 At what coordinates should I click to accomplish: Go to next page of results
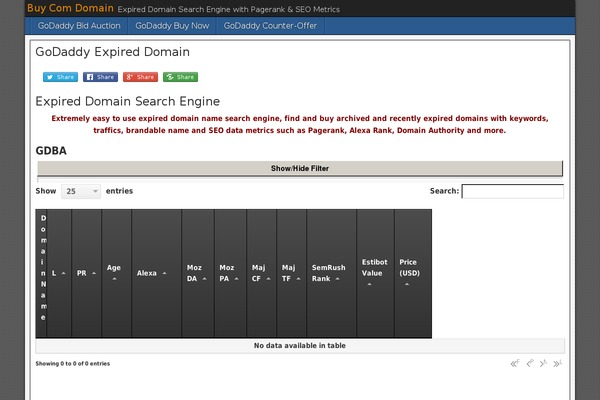click(x=543, y=363)
